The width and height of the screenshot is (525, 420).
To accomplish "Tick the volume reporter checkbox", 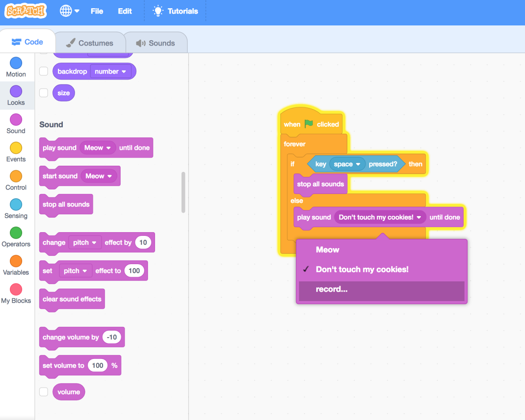I will (43, 392).
